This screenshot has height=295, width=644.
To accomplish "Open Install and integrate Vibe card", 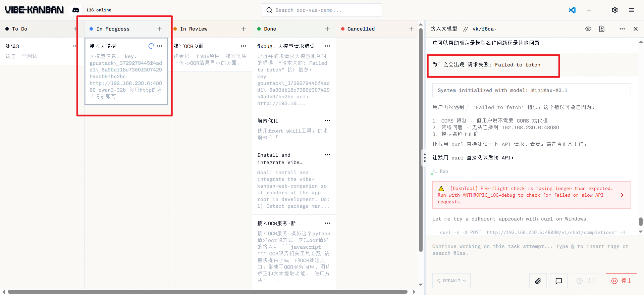I will pos(294,180).
